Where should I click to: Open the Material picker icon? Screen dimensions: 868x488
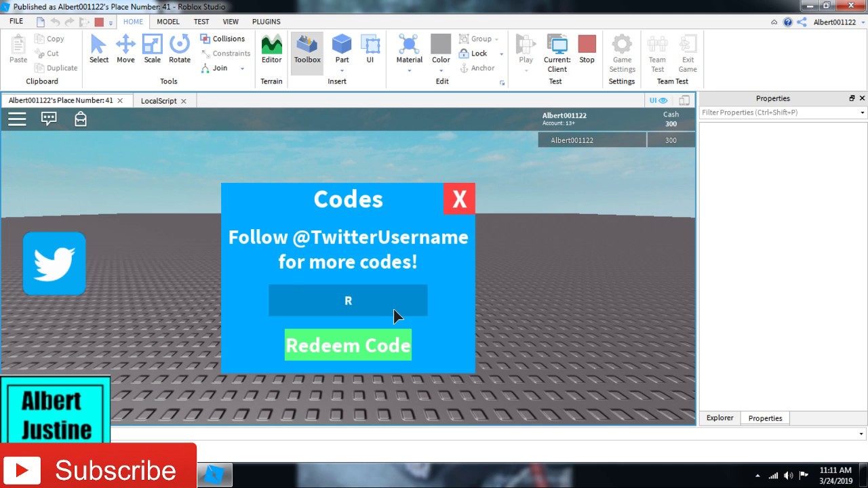coord(409,45)
